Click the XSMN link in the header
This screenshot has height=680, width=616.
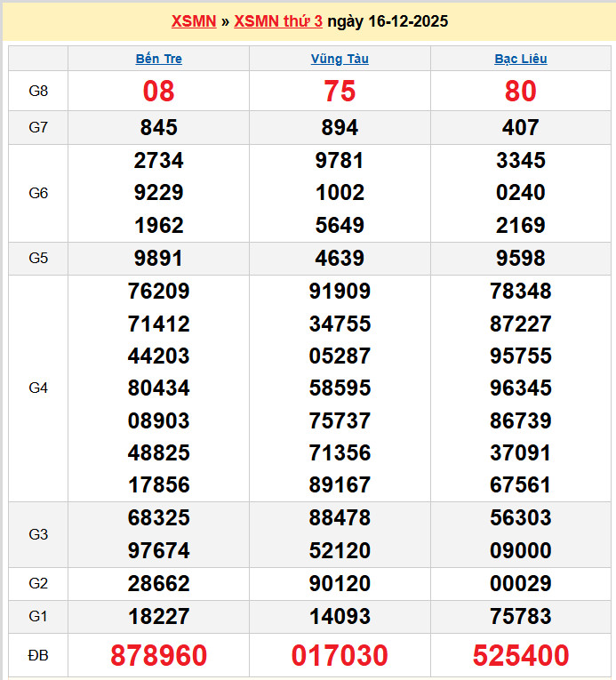[194, 21]
